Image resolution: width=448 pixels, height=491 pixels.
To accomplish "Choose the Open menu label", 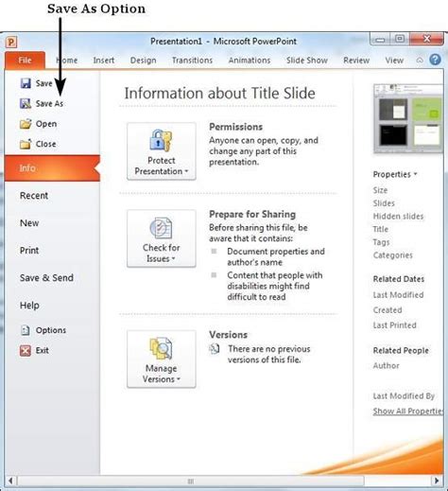I will click(x=46, y=124).
